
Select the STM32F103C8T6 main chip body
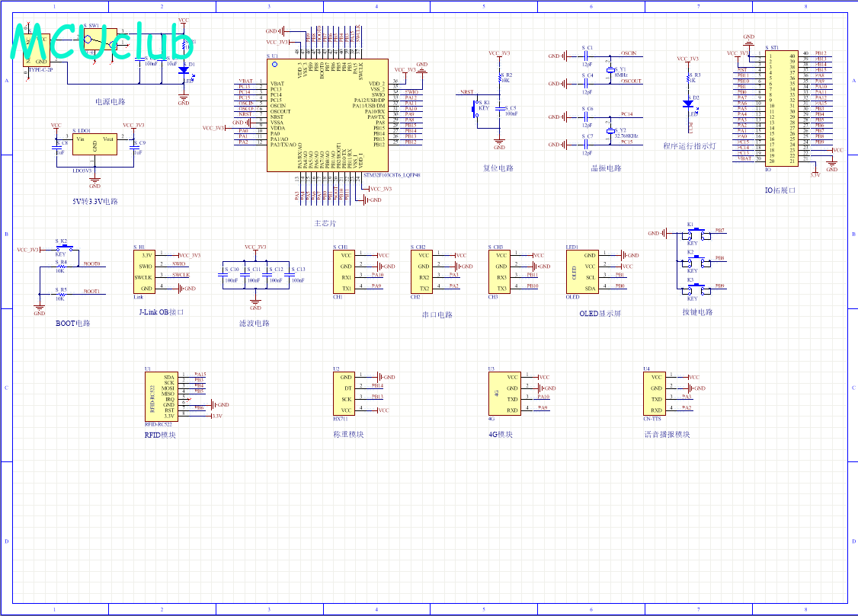[328, 115]
